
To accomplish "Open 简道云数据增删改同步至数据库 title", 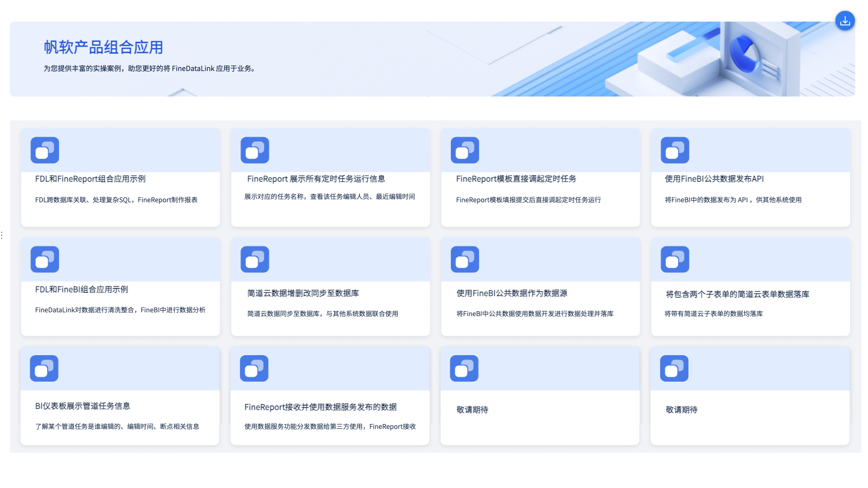I will click(303, 293).
